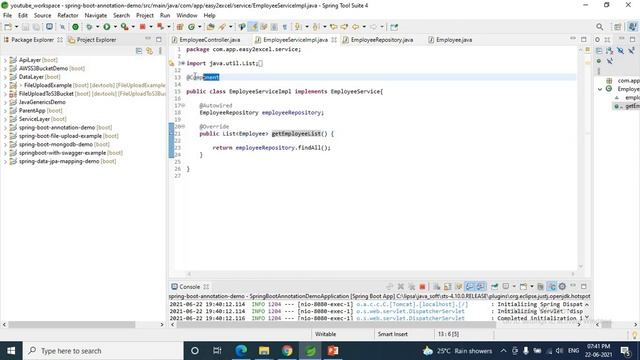640x360 pixels.
Task: Click the New Java Class green icon
Action: 191,27
